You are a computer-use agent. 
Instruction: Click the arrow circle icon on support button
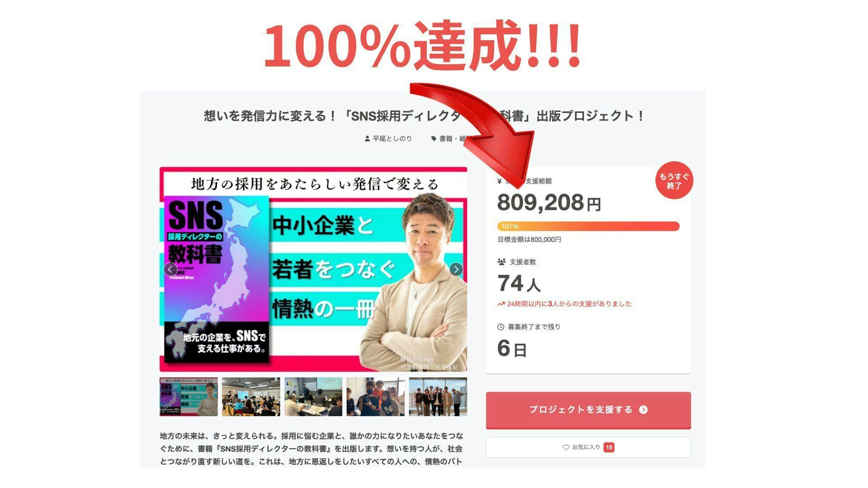643,410
